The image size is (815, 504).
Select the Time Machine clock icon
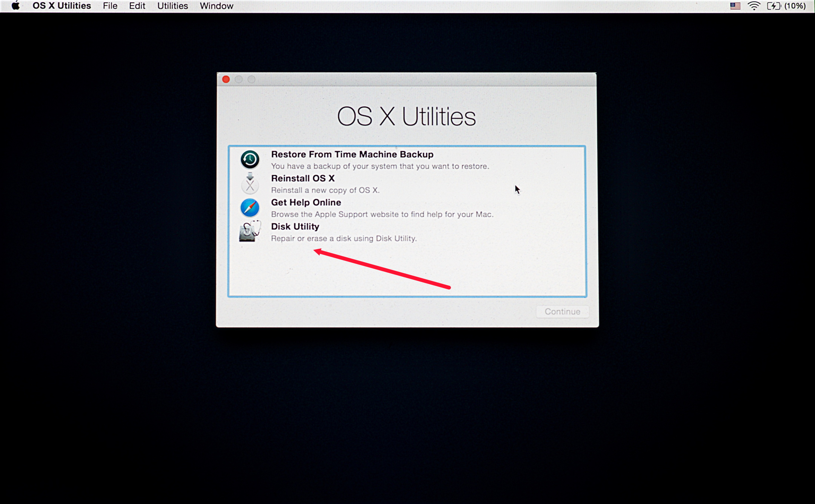250,159
